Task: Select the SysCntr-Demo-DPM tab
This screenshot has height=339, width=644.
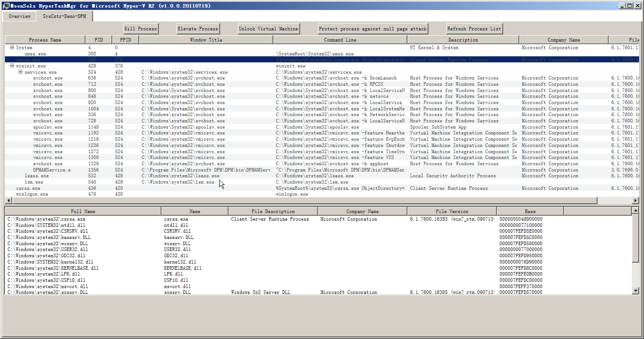Action: click(x=64, y=16)
